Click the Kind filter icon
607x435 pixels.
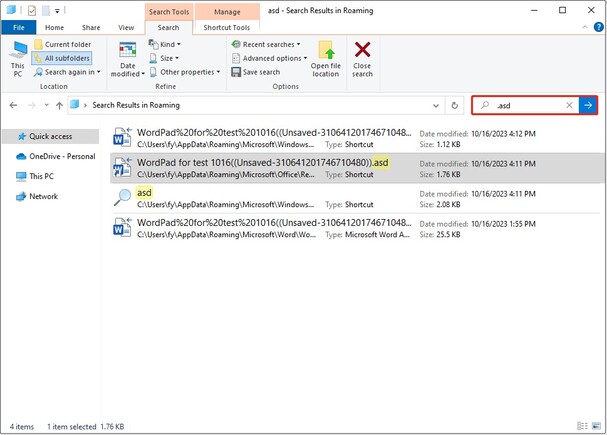tap(153, 44)
